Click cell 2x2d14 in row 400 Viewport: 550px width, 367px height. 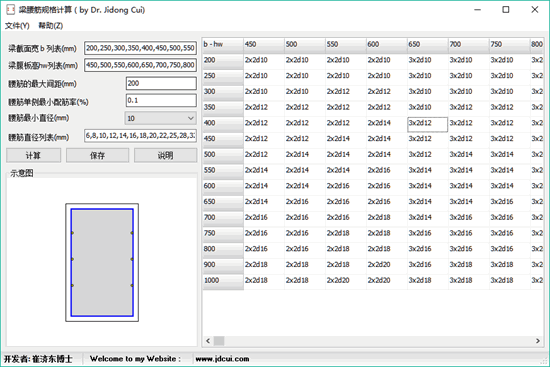(387, 125)
